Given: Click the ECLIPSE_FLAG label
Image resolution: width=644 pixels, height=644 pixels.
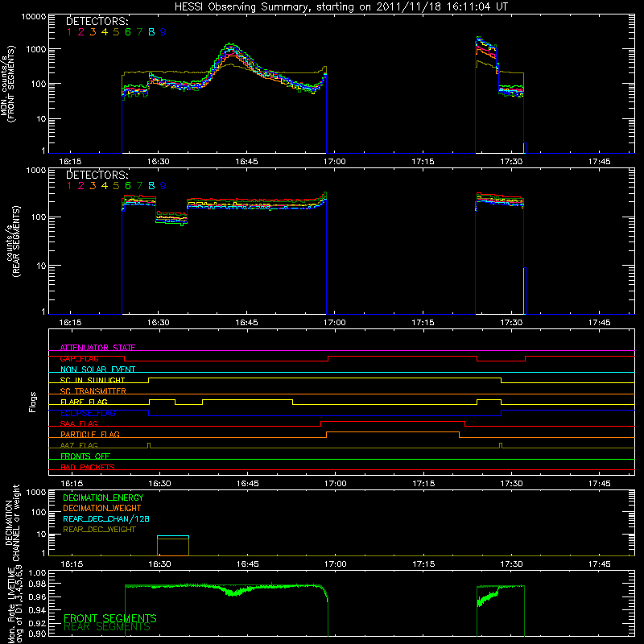Looking at the screenshot, I should [x=88, y=413].
